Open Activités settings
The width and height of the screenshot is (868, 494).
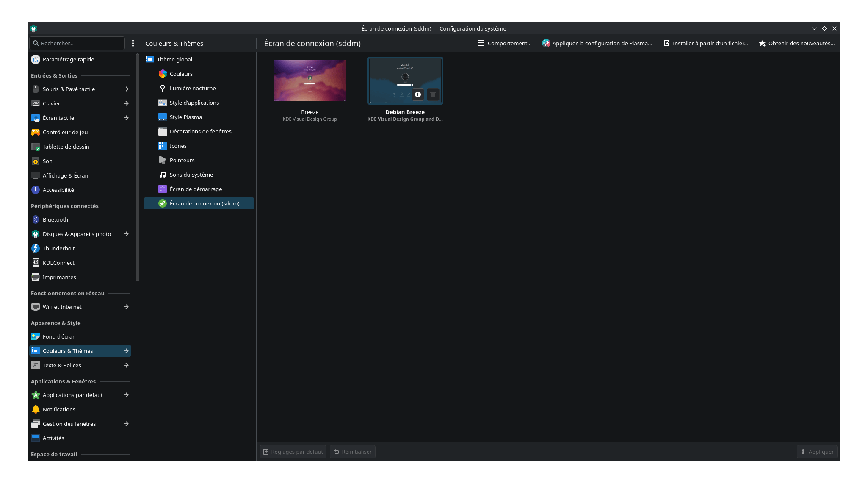(x=80, y=438)
